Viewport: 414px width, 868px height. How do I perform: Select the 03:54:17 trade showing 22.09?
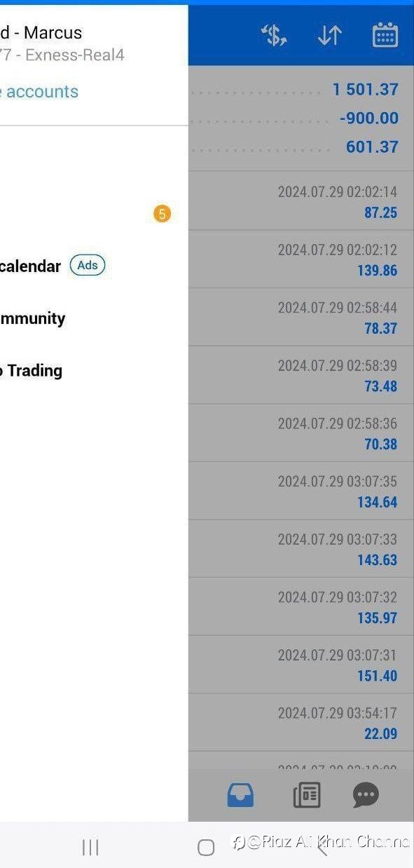click(x=301, y=723)
